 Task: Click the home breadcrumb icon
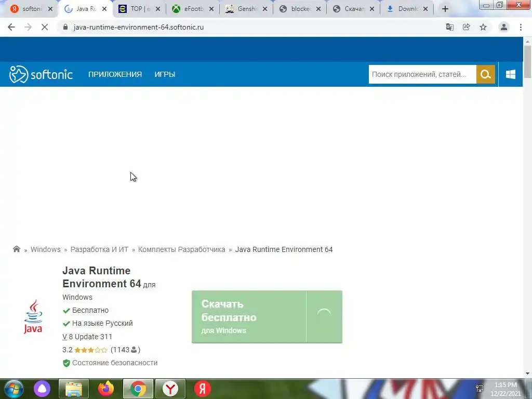16,249
